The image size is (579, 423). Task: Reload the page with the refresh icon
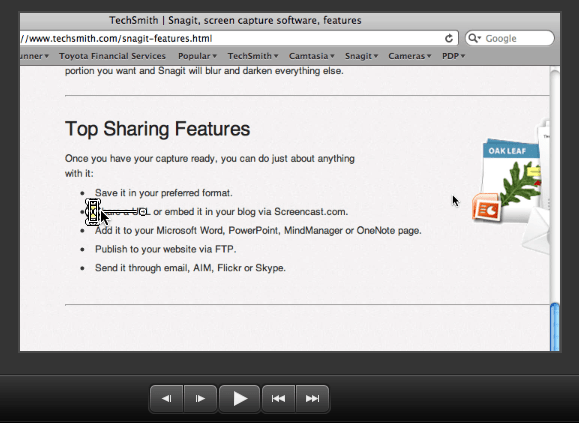coord(449,38)
